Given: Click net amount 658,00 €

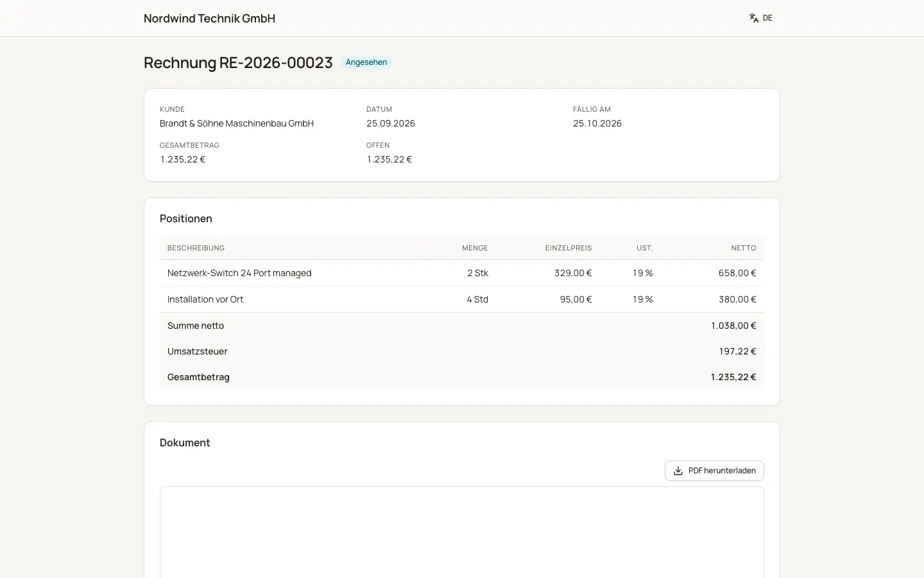Looking at the screenshot, I should [737, 273].
